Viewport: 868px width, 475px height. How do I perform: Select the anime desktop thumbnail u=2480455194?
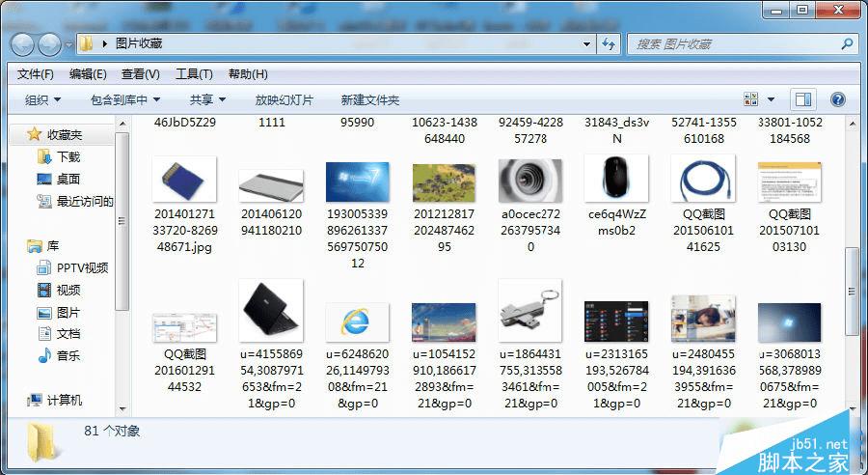703,319
